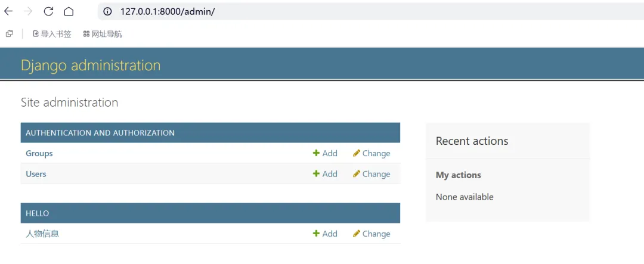
Task: Focus the address bar URL field
Action: pyautogui.click(x=239, y=11)
